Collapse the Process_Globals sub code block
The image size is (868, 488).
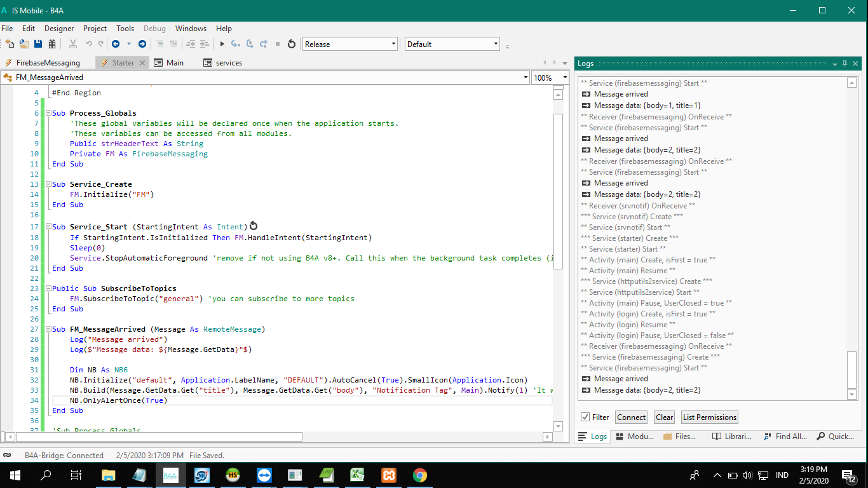tap(48, 113)
